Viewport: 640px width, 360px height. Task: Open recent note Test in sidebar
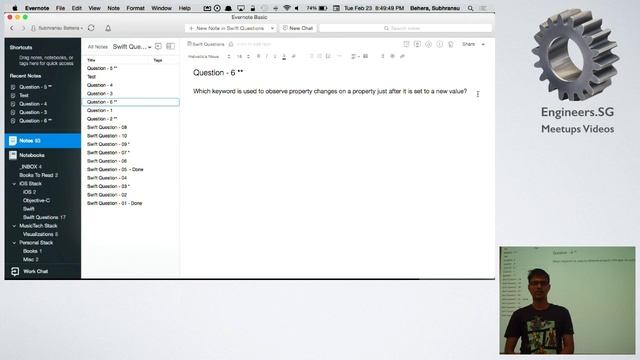24,95
